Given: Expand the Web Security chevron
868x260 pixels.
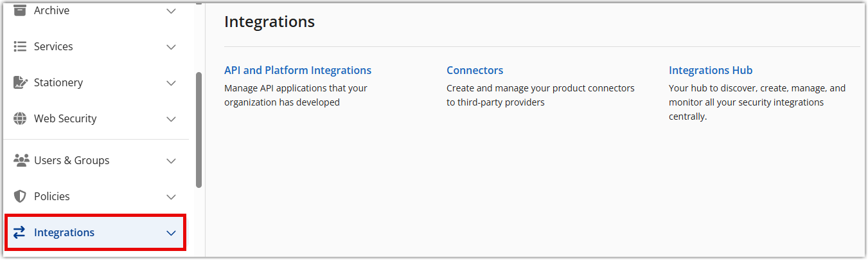Looking at the screenshot, I should coord(171,119).
